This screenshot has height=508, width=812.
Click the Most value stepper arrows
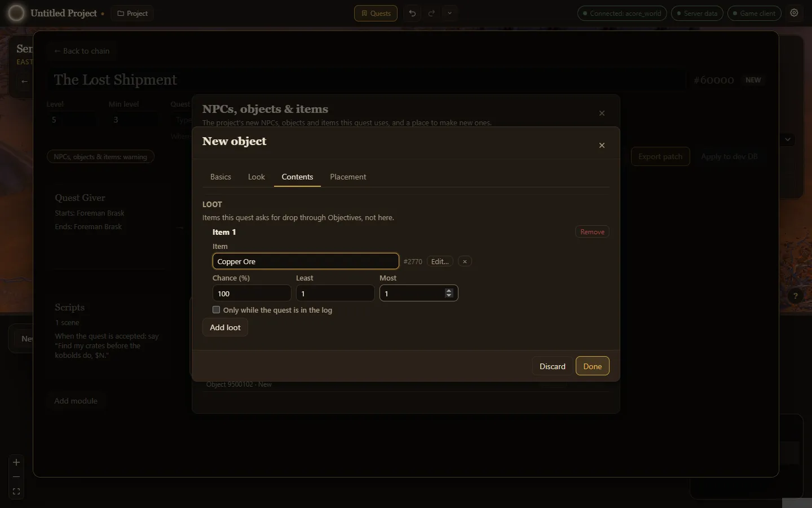[x=449, y=293]
